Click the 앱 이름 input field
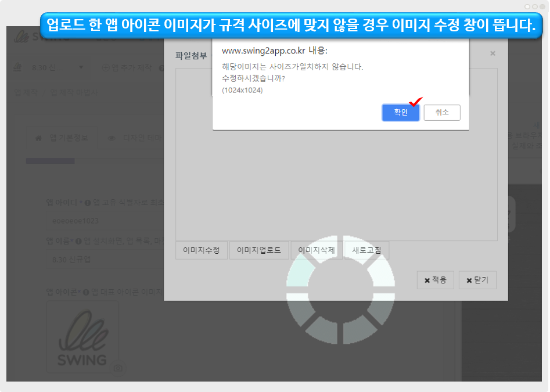Image resolution: width=550 pixels, height=392 pixels. [x=105, y=259]
